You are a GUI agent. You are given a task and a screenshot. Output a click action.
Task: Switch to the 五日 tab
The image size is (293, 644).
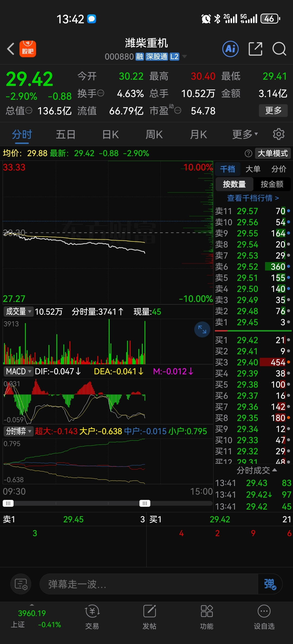click(x=66, y=134)
